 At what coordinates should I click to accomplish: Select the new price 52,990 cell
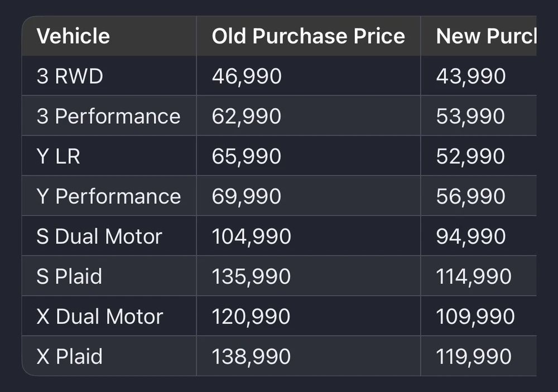click(470, 157)
